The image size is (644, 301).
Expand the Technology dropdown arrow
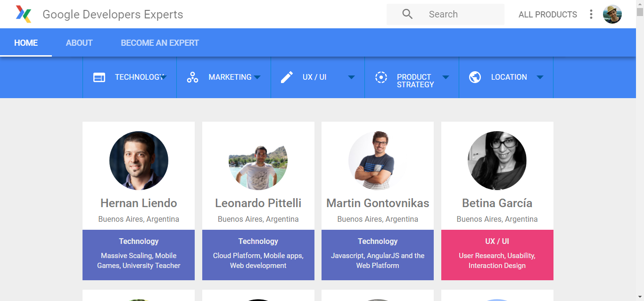click(163, 77)
